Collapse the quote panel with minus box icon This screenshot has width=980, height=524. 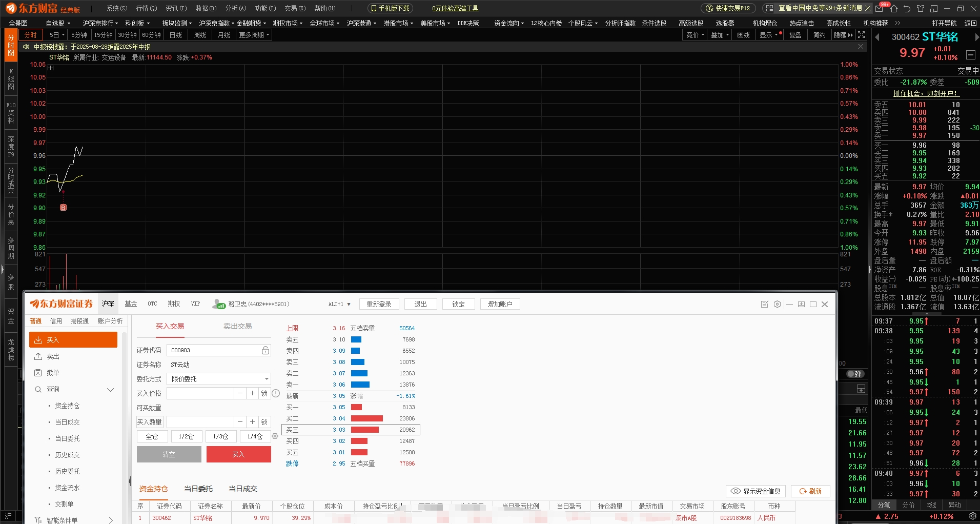tap(971, 55)
